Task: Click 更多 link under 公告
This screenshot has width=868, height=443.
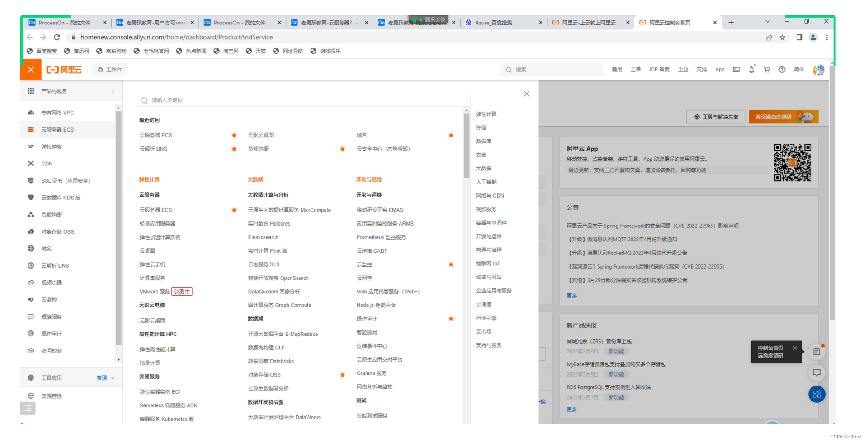Action: pos(572,296)
